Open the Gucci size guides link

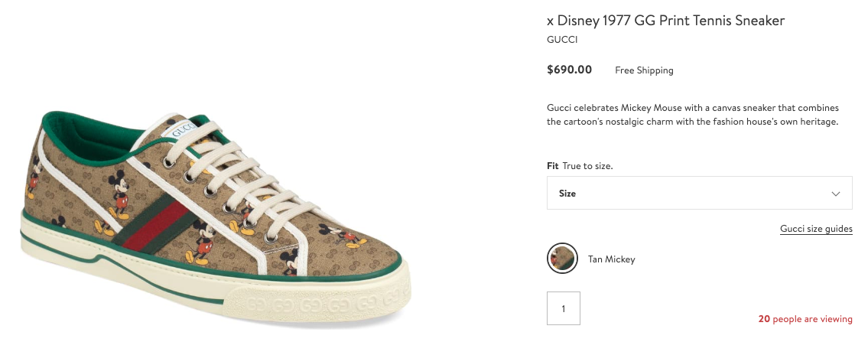pyautogui.click(x=816, y=229)
